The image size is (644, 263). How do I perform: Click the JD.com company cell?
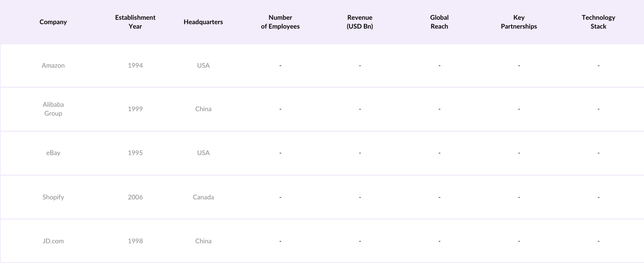[x=53, y=241]
